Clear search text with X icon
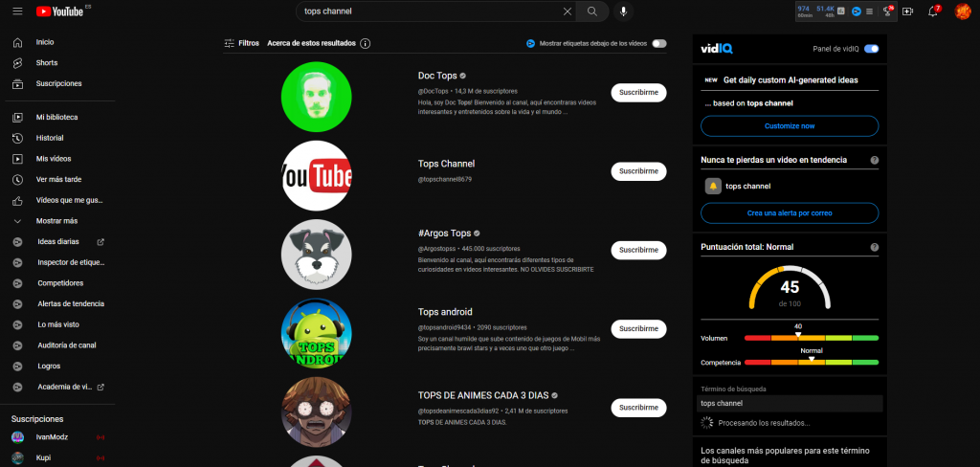Screen dimensions: 980x467 click(x=567, y=11)
